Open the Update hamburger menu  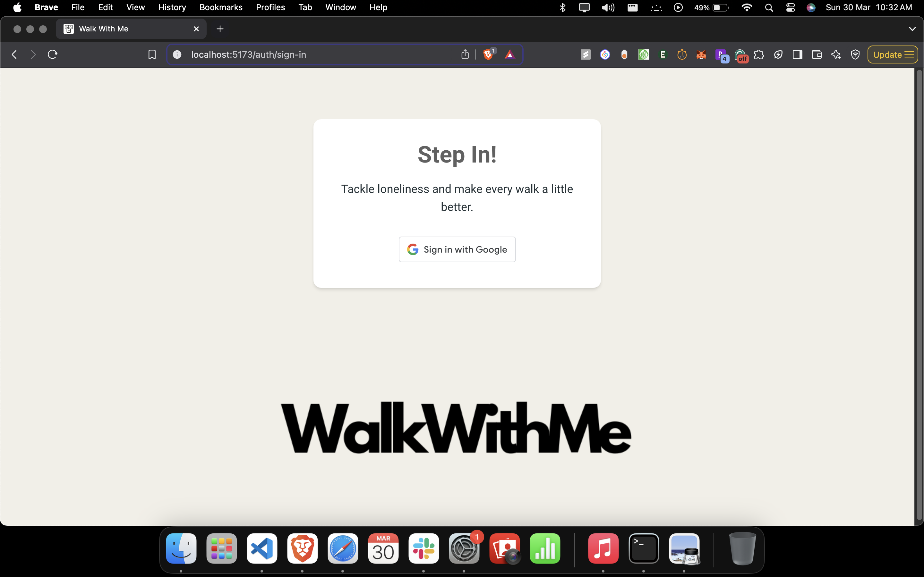pyautogui.click(x=893, y=54)
